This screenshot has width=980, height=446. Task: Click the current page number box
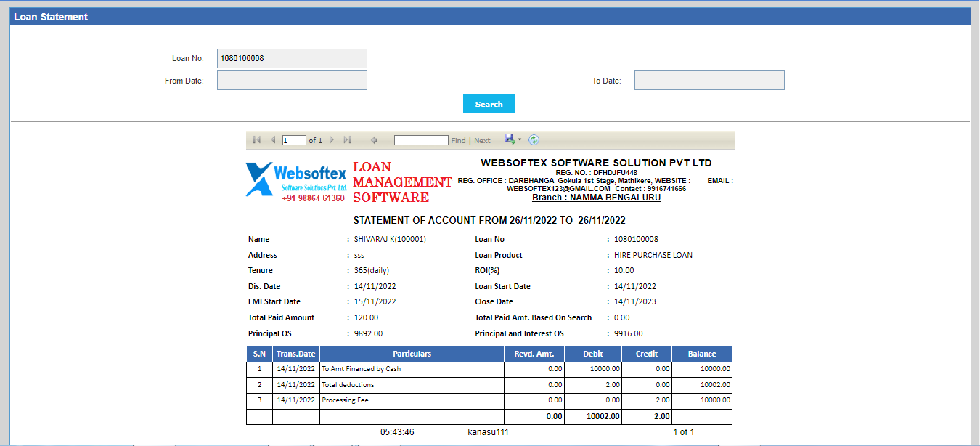click(294, 140)
